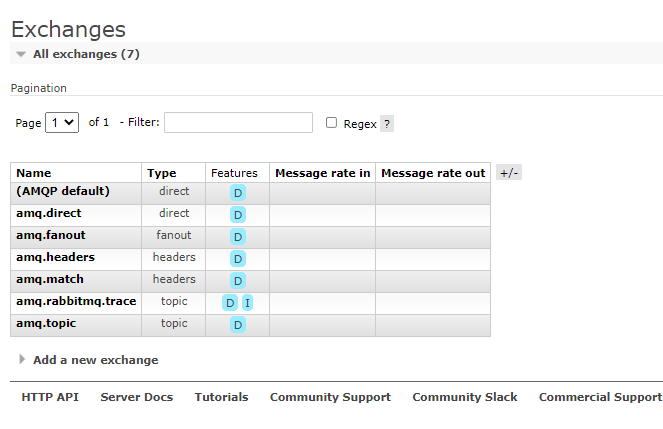The height and width of the screenshot is (429, 663).
Task: Click durable D badge of amq.headers
Action: (238, 259)
